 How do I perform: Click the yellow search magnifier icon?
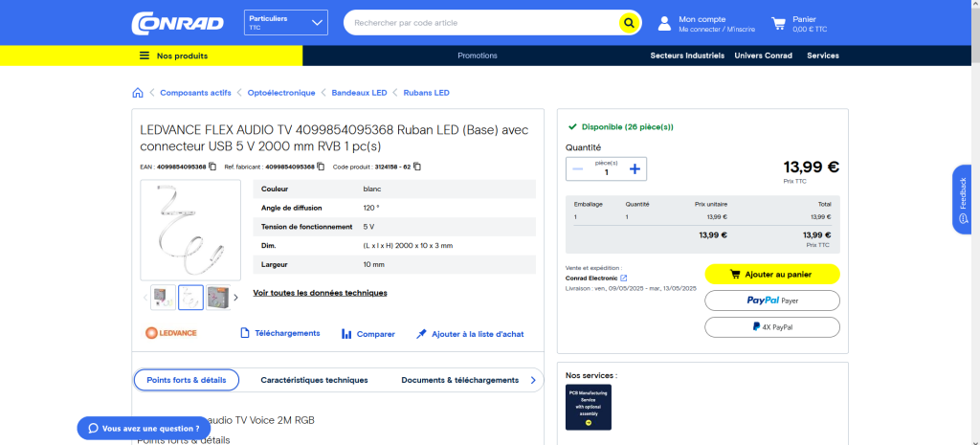point(629,23)
